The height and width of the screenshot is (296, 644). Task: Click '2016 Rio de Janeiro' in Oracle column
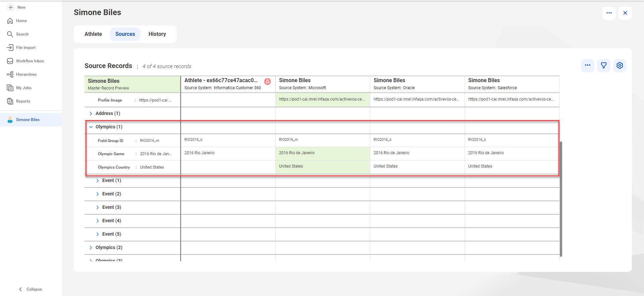[417, 153]
